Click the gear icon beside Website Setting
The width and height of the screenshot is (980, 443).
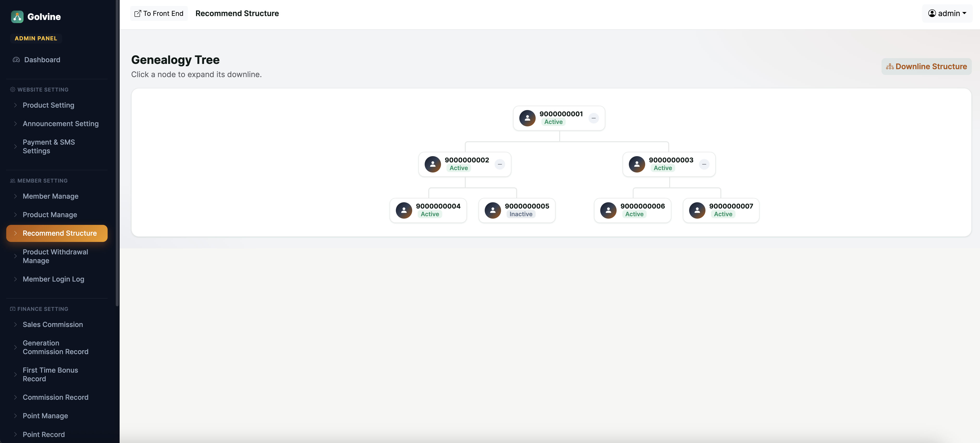click(x=12, y=89)
